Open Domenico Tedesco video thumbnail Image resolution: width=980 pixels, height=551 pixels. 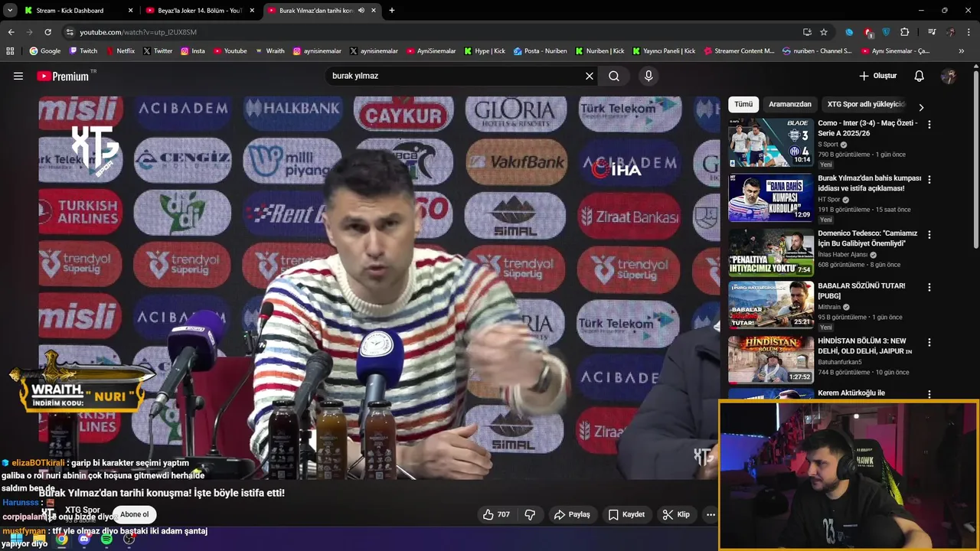[x=770, y=253]
